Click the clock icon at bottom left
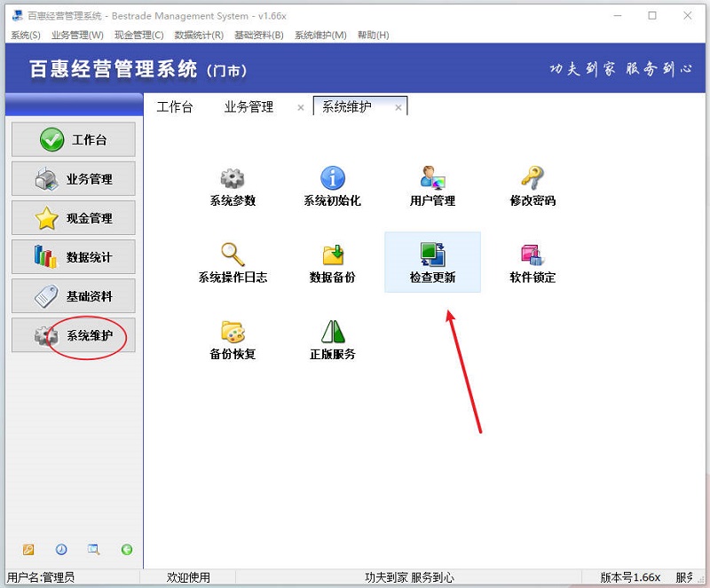This screenshot has width=710, height=588. [x=60, y=550]
